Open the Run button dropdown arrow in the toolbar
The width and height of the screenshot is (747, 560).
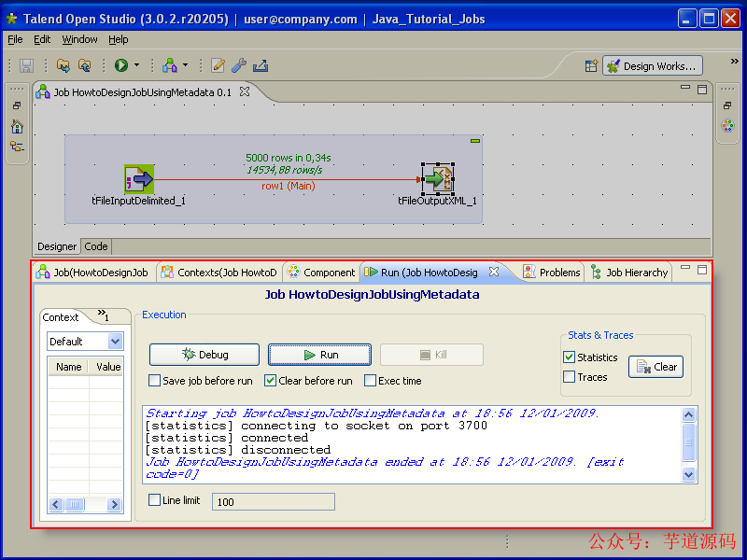pos(135,65)
